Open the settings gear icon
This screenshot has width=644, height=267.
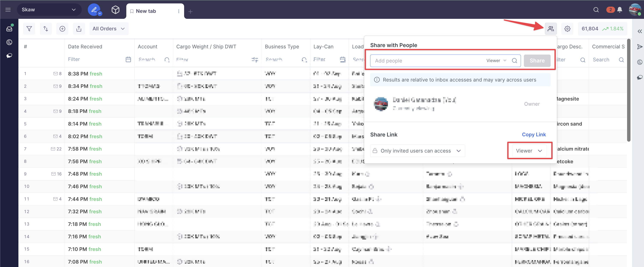point(567,29)
